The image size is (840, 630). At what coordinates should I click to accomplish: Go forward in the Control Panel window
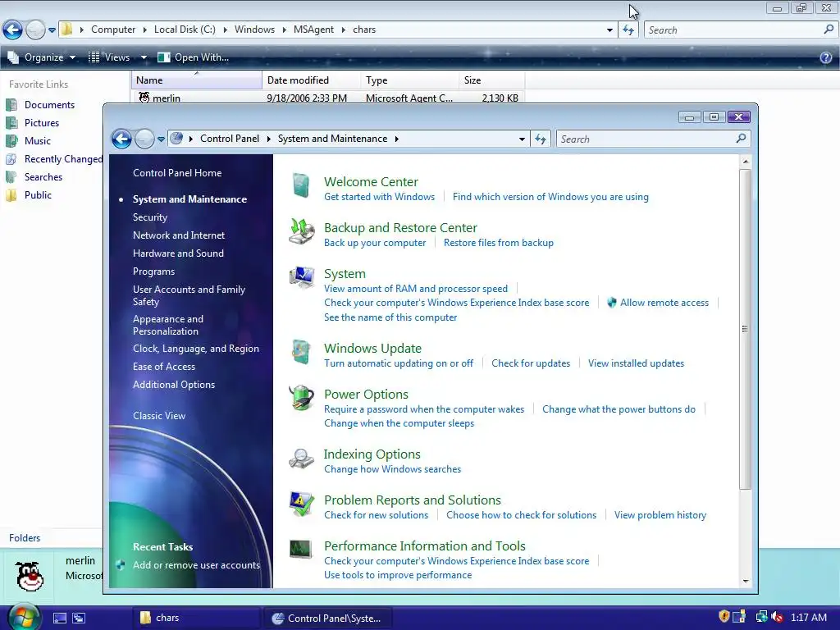[x=144, y=139]
